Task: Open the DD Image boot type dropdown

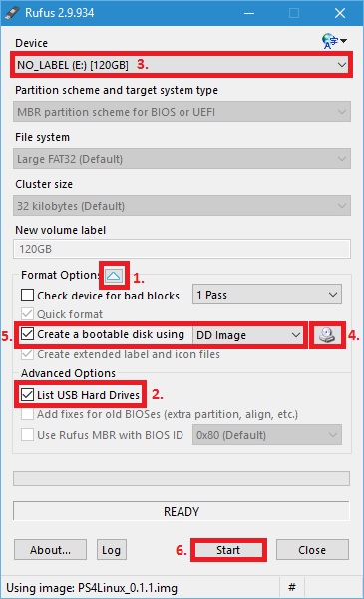Action: point(248,335)
